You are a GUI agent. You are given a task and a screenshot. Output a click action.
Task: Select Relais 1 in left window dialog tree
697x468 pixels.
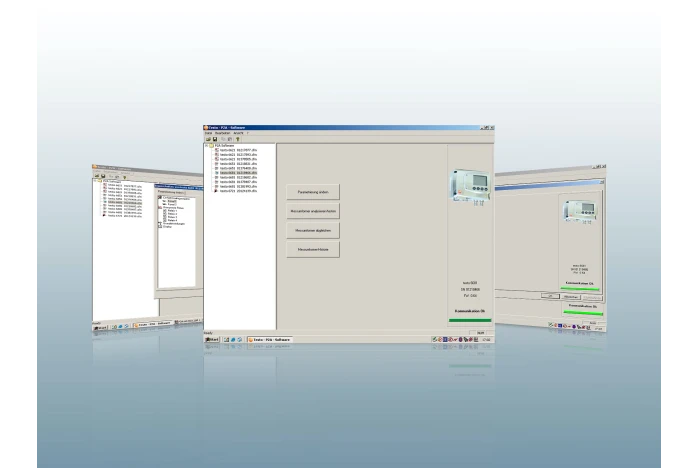[x=171, y=211]
